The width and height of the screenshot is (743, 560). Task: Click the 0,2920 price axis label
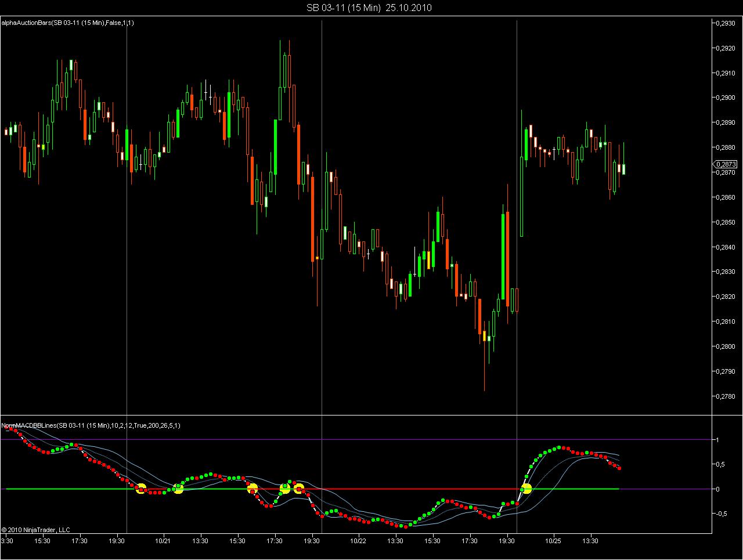[x=726, y=48]
